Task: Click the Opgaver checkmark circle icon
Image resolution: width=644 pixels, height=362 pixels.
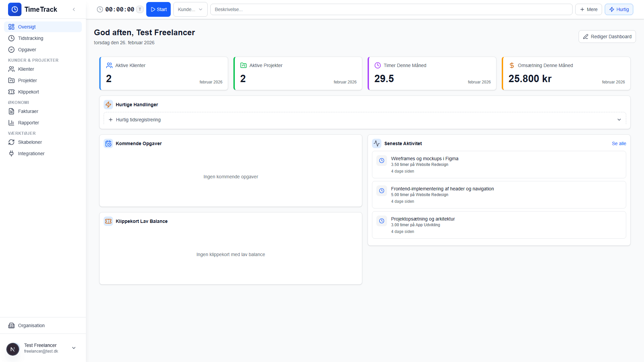Action: [11, 50]
